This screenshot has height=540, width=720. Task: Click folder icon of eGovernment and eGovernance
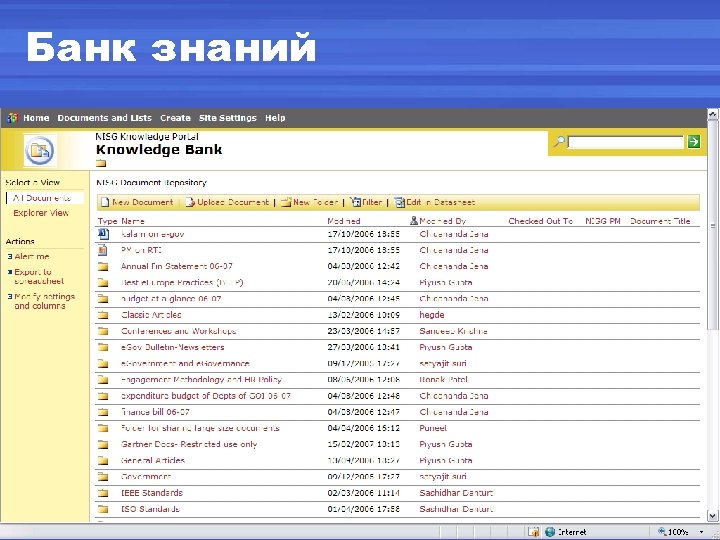(x=103, y=364)
